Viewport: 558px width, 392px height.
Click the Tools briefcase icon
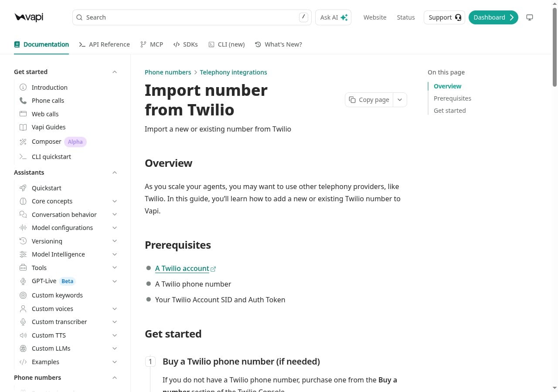click(x=23, y=268)
